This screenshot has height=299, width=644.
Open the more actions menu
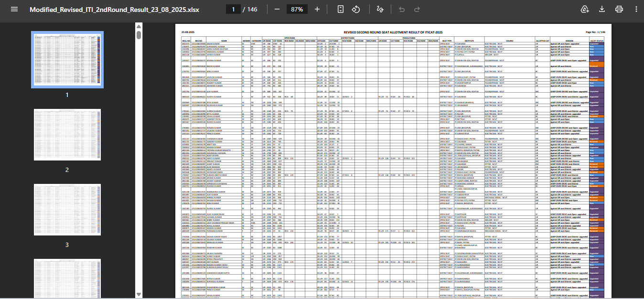point(635,10)
